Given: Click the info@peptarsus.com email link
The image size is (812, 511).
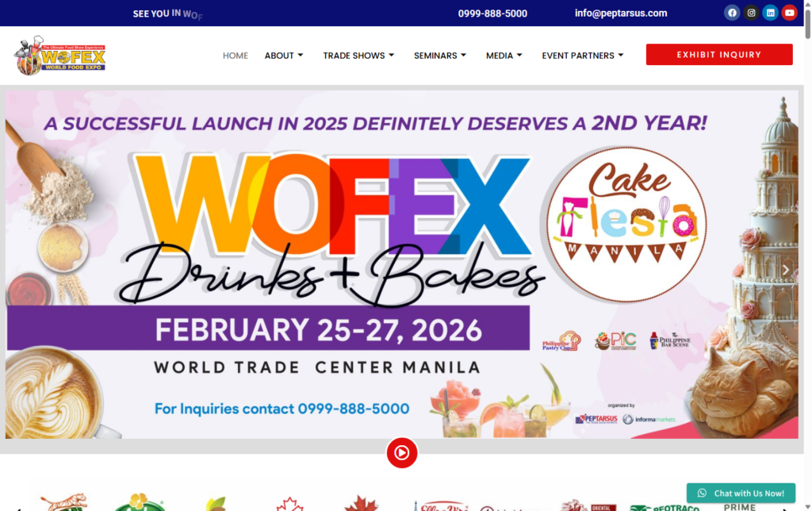Looking at the screenshot, I should tap(620, 13).
